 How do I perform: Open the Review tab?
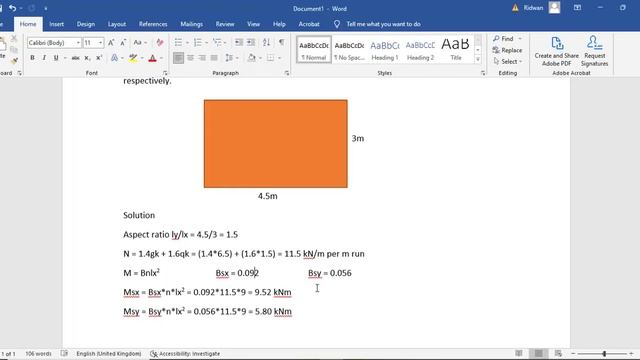click(x=225, y=24)
